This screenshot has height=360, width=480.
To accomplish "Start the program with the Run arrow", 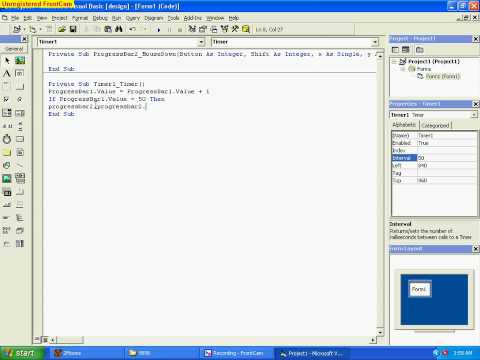I will pos(159,30).
